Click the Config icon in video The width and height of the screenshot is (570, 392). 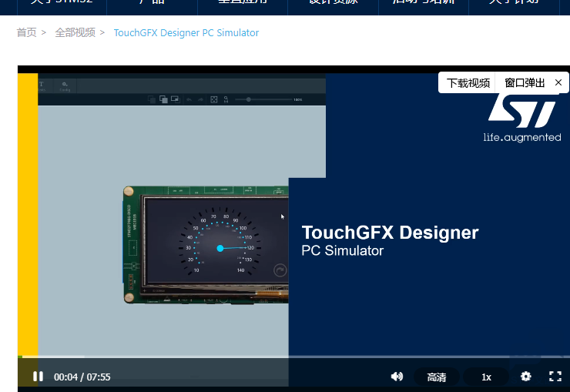click(65, 86)
